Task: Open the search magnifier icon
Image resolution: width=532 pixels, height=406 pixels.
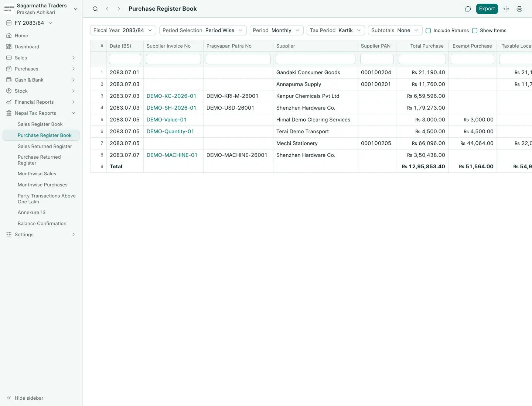Action: coord(95,9)
